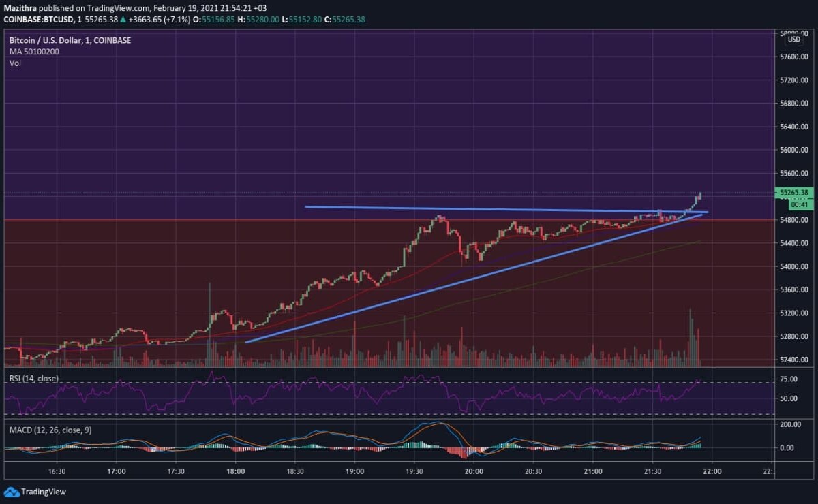Click the 54800.00 price axis label
818x504 pixels.
click(796, 220)
